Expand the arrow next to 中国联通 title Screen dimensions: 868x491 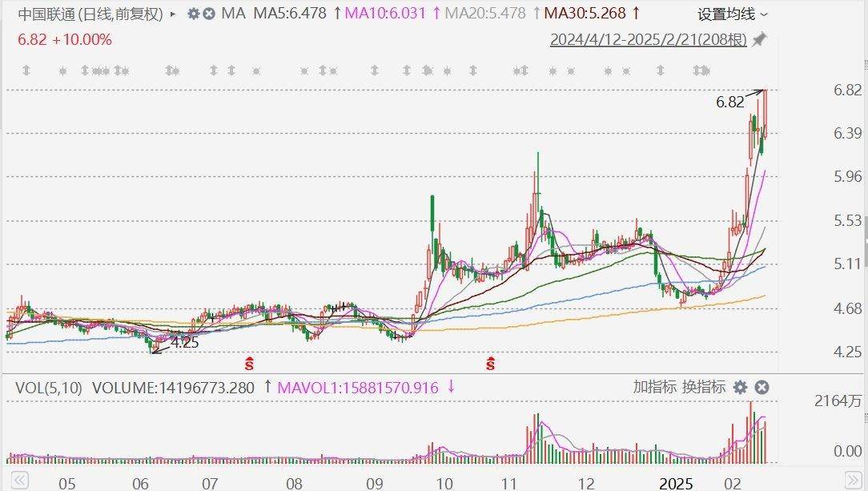click(174, 14)
